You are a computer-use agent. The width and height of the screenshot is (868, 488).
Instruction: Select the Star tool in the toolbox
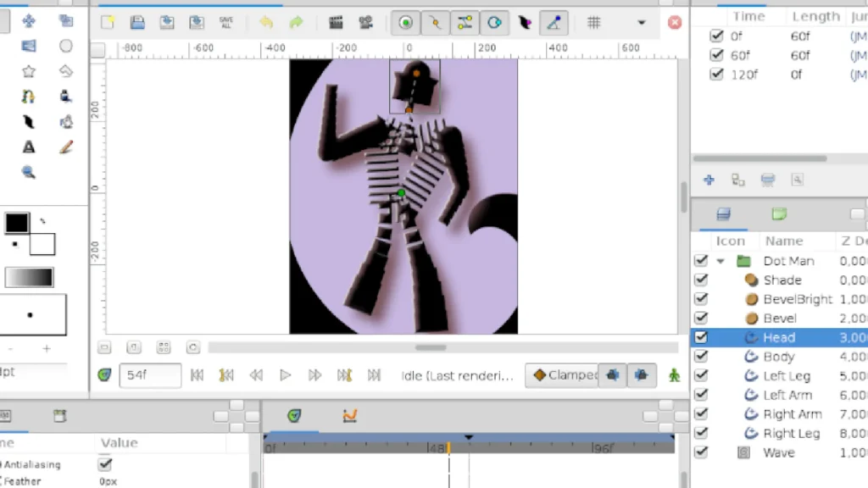pyautogui.click(x=28, y=71)
